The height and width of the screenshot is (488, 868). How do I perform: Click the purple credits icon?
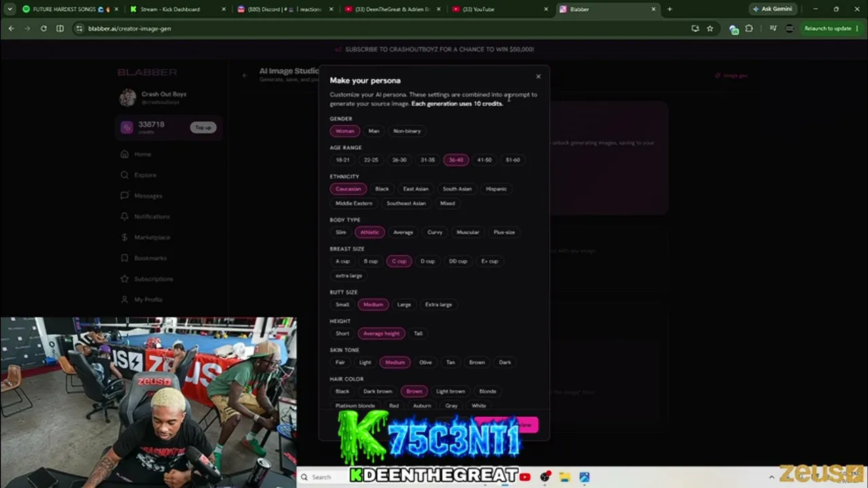127,127
